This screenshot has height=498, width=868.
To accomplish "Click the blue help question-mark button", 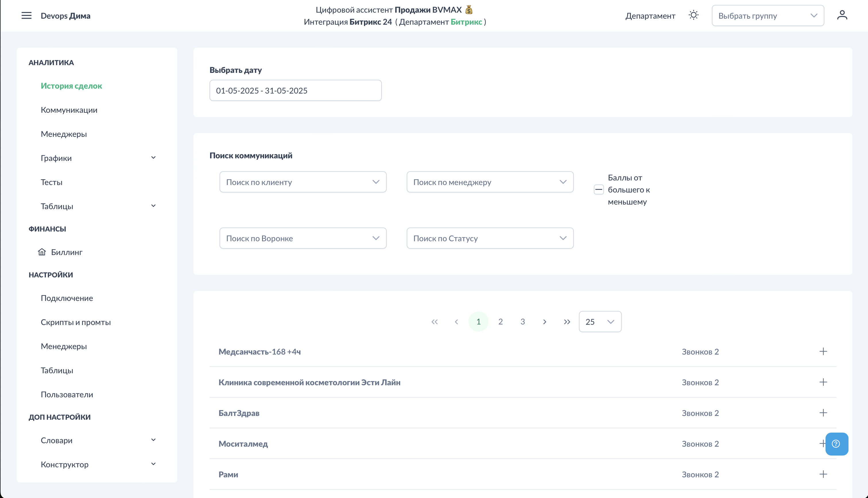I will pyautogui.click(x=836, y=443).
